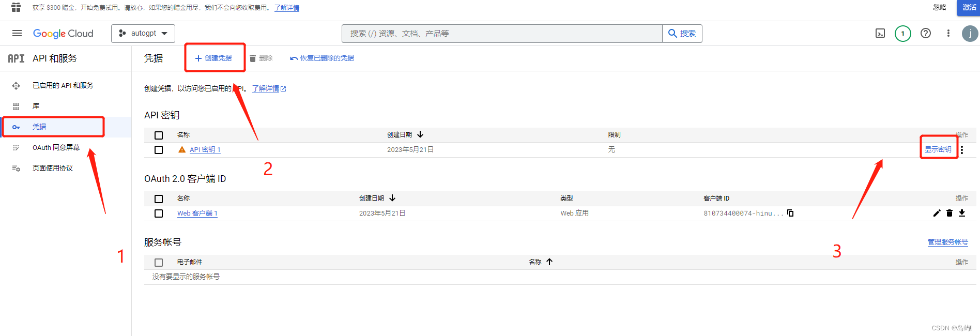980x336 pixels.
Task: Click the 2023年5月21日 date in API 密钥 1 row
Action: tap(410, 149)
